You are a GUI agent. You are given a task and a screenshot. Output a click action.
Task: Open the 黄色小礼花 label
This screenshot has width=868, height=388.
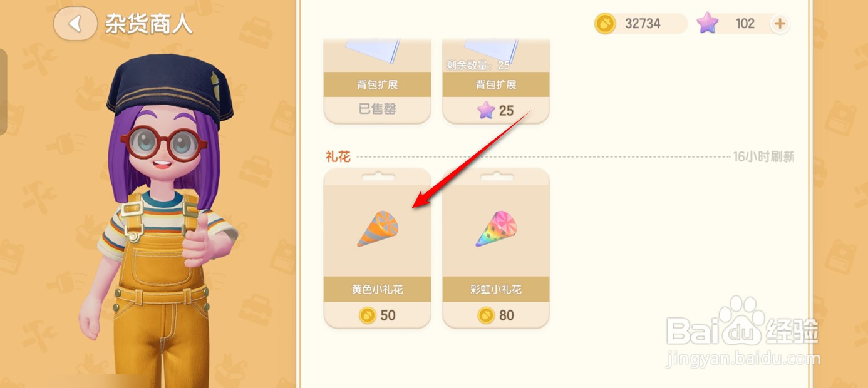(x=377, y=290)
